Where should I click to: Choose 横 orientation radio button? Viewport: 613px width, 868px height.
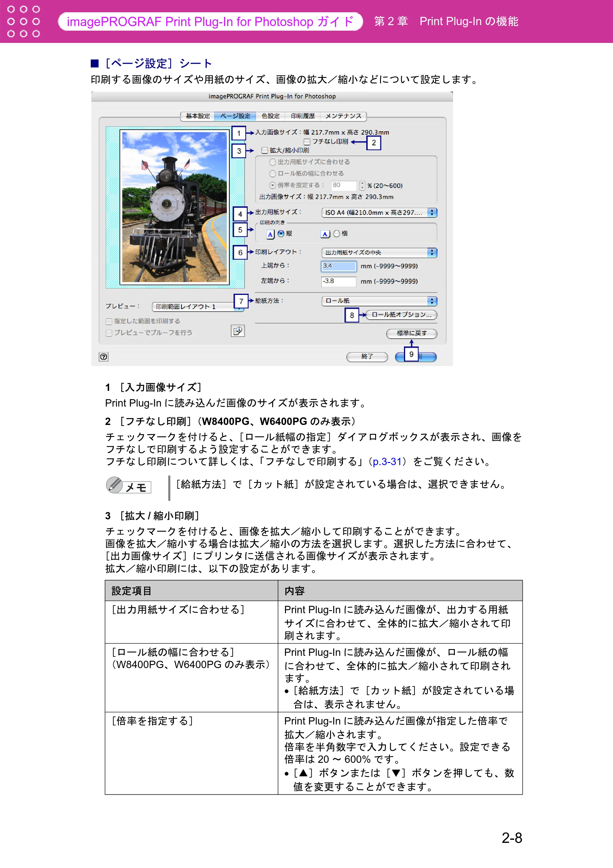point(337,234)
